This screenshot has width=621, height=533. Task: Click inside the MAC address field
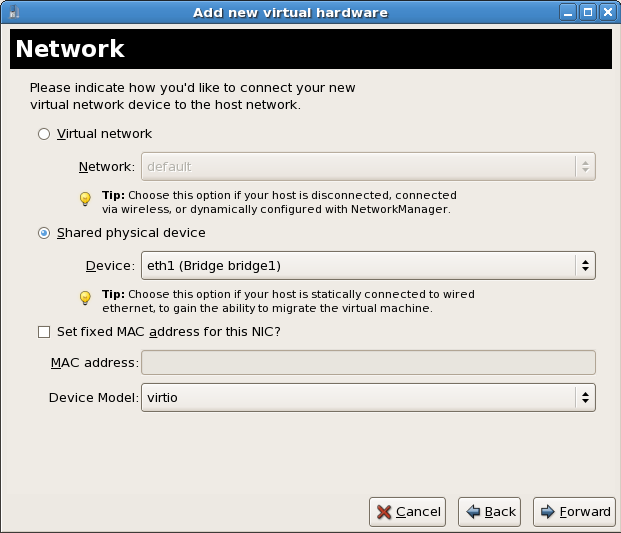coord(368,362)
